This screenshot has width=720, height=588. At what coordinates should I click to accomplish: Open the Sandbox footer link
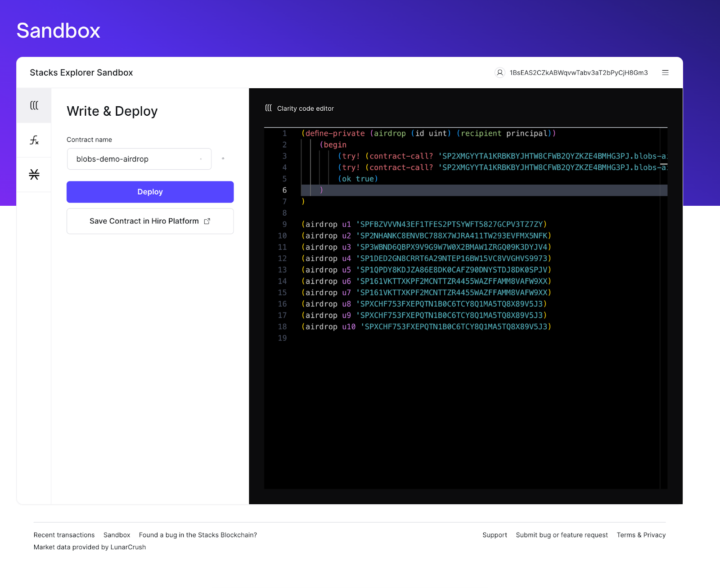117,535
